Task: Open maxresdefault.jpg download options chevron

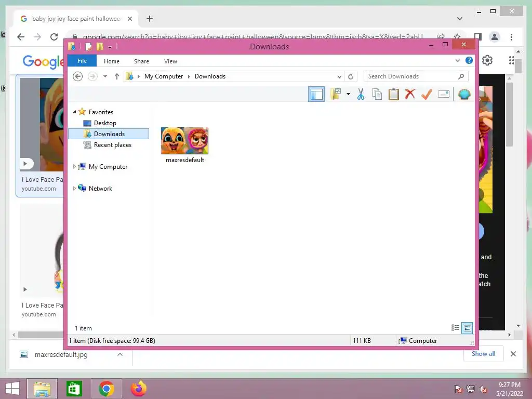Action: coord(120,354)
